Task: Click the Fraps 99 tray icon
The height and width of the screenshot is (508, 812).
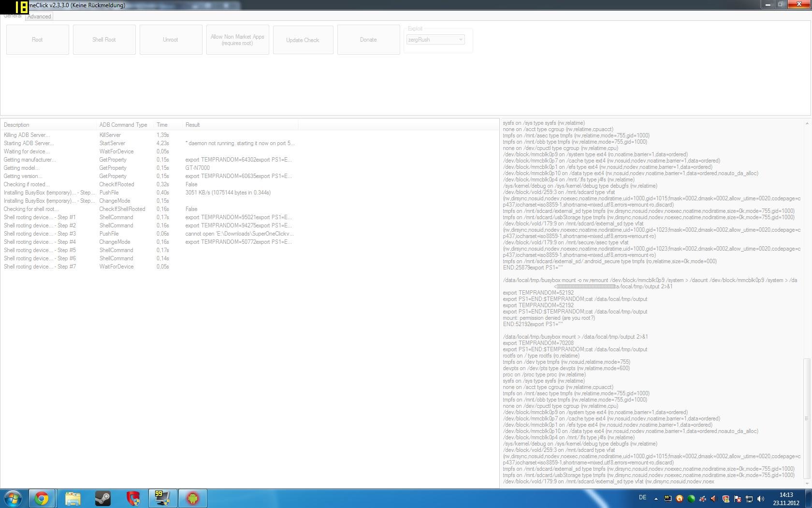Action: pyautogui.click(x=668, y=498)
